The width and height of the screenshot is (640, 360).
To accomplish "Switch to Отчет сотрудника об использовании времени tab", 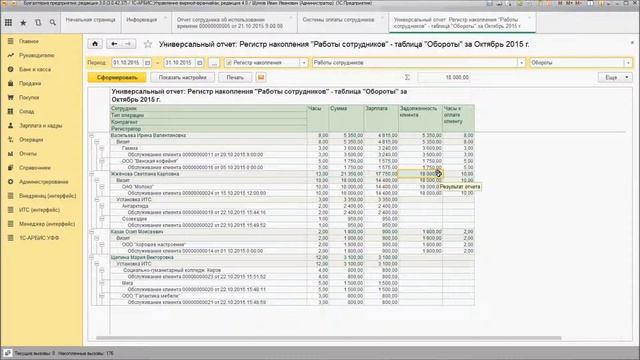I will pyautogui.click(x=234, y=22).
